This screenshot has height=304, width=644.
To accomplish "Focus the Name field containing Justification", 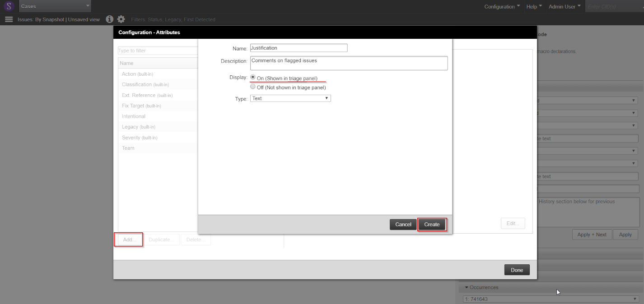I will tap(299, 48).
